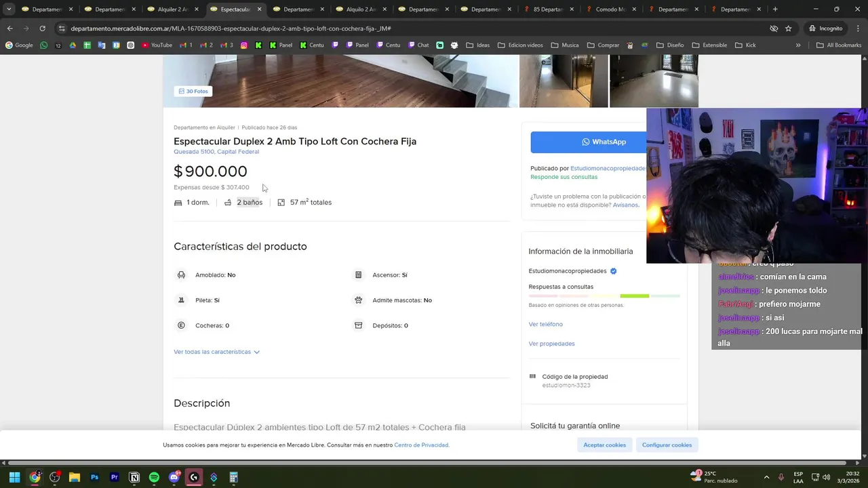Screen dimensions: 868x488
Task: Click the verified badge next to Estudiomonacopropiedades
Action: [613, 271]
